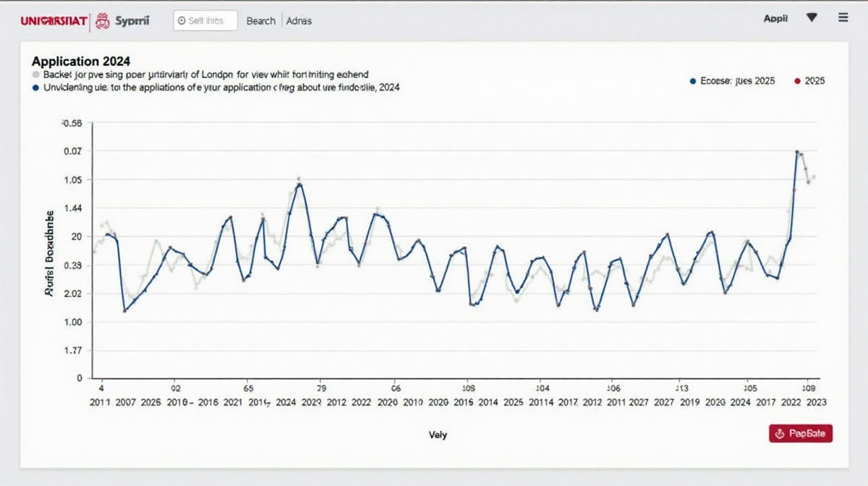Select the Appil item in header

775,18
